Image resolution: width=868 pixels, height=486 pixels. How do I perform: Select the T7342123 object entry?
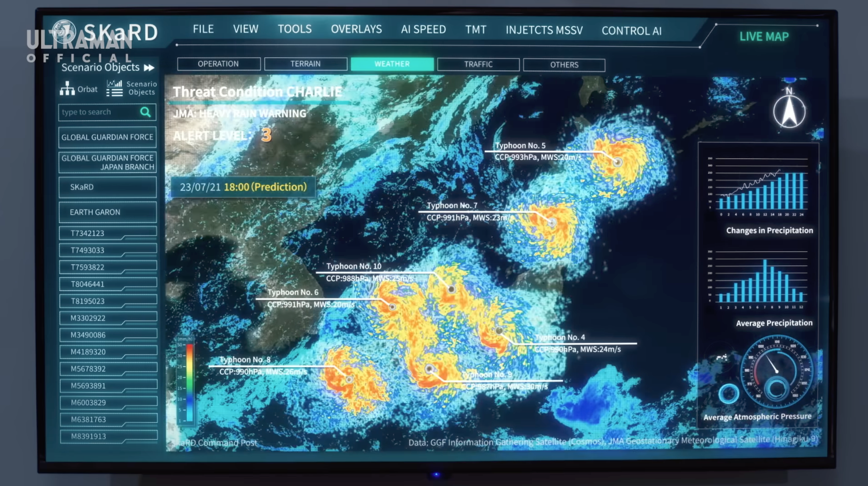107,233
